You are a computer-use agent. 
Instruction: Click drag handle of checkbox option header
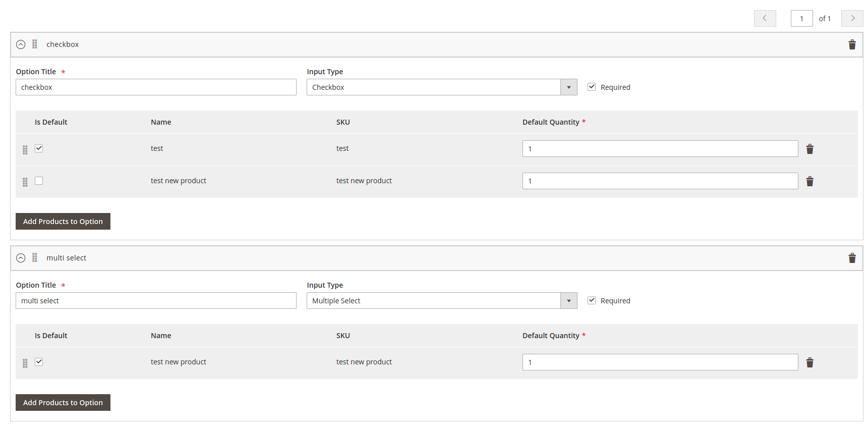35,44
